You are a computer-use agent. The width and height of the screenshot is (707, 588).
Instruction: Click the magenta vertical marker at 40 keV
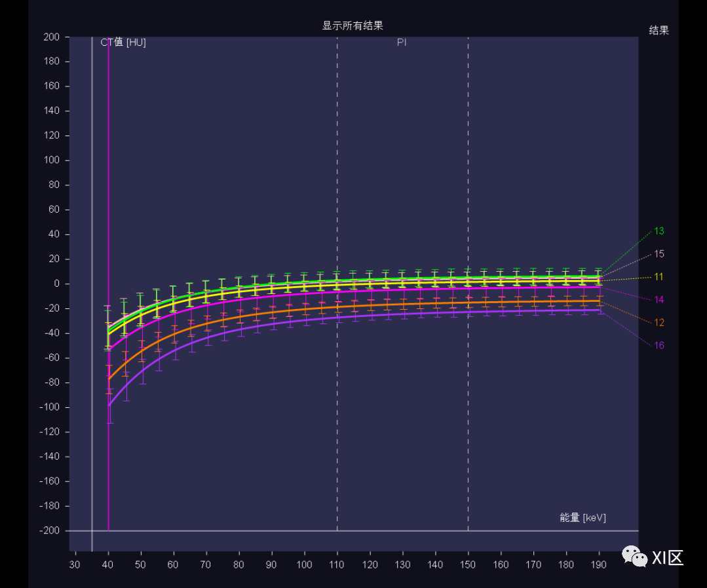coord(108,284)
